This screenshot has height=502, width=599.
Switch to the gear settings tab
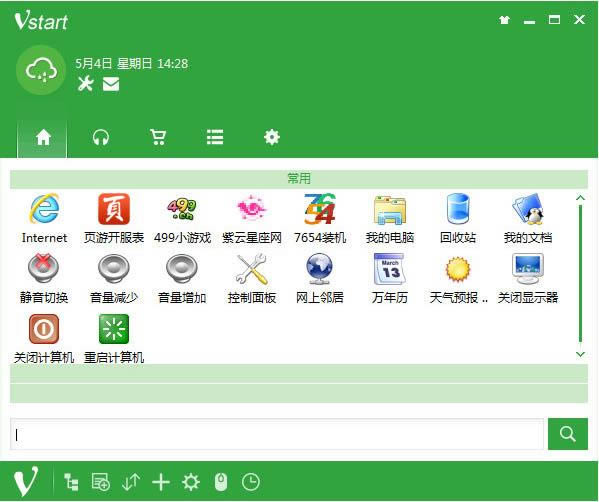tap(272, 137)
